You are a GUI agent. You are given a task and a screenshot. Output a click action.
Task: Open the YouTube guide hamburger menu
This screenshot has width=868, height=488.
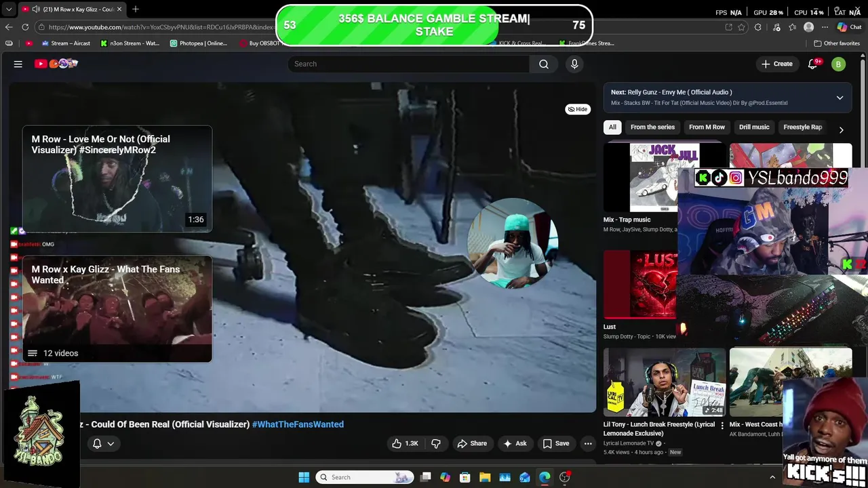pyautogui.click(x=18, y=64)
